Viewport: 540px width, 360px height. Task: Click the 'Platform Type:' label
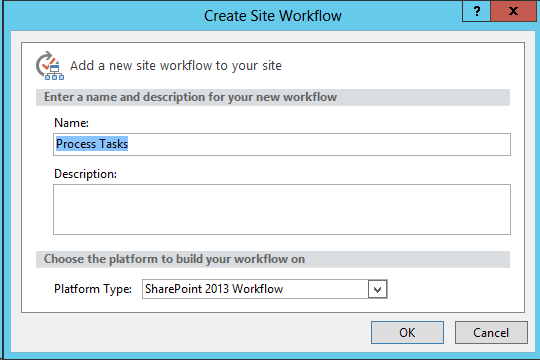(93, 289)
